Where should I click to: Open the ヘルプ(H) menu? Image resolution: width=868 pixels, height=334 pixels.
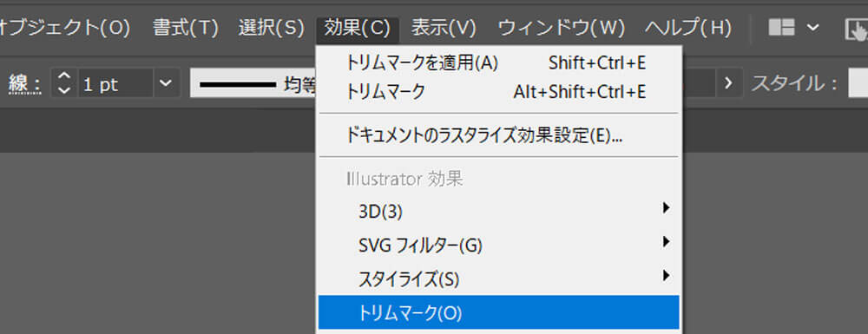(688, 28)
